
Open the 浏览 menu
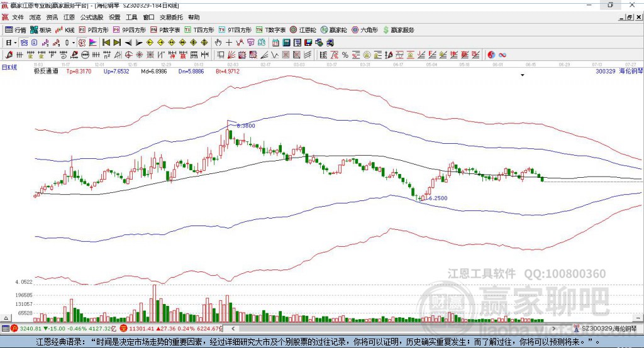pyautogui.click(x=35, y=17)
